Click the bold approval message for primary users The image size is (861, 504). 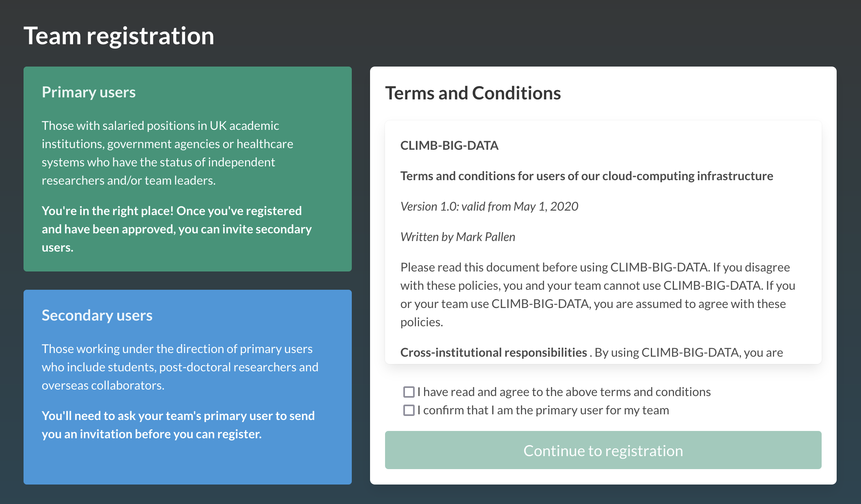[x=177, y=228]
